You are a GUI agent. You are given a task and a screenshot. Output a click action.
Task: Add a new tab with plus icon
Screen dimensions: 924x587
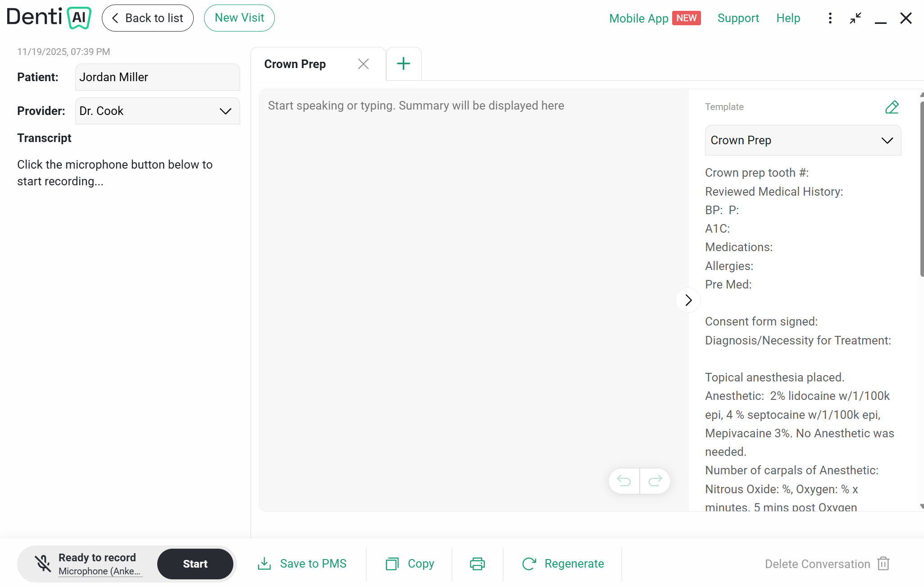(404, 64)
